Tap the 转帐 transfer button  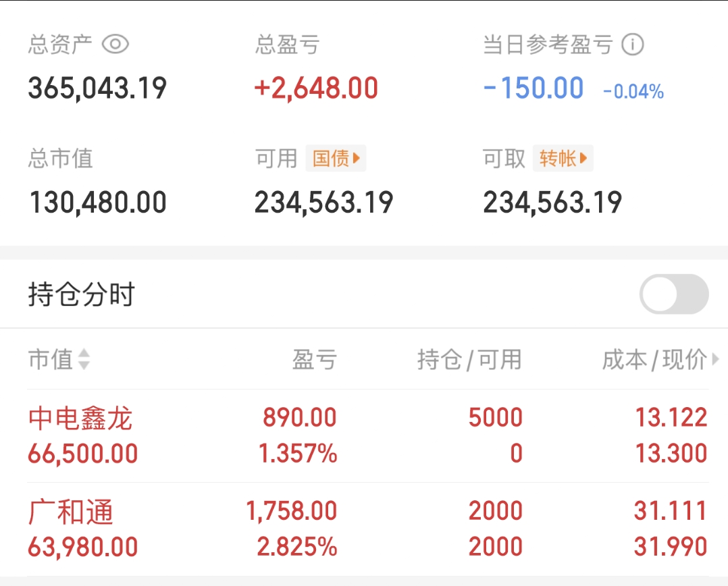[563, 159]
